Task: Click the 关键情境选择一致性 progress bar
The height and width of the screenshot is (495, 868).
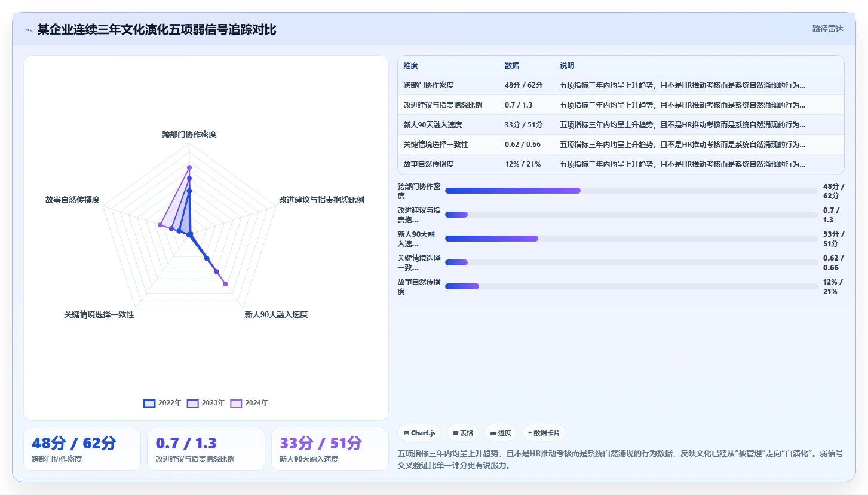Action: [631, 262]
